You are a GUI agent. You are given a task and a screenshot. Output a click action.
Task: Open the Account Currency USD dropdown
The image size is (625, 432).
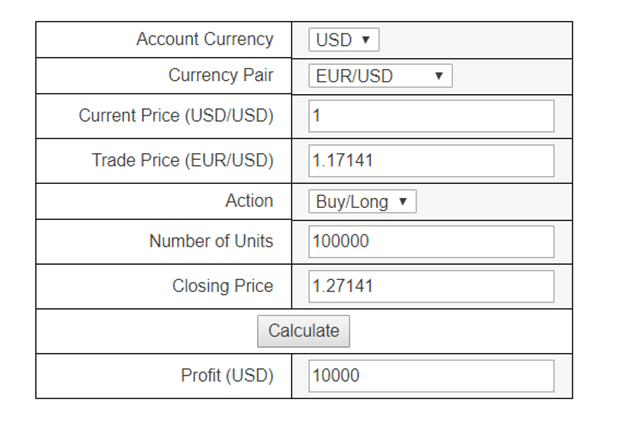click(343, 40)
